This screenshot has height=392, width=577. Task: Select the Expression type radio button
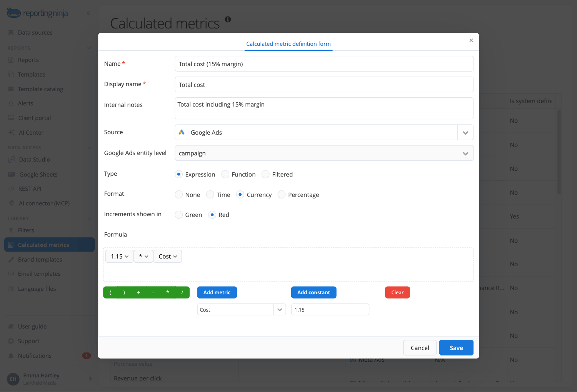point(178,174)
